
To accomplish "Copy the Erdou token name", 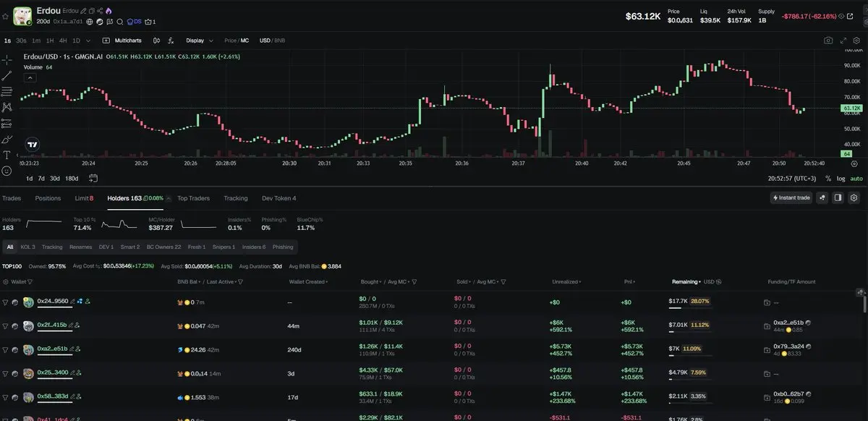I will (92, 11).
